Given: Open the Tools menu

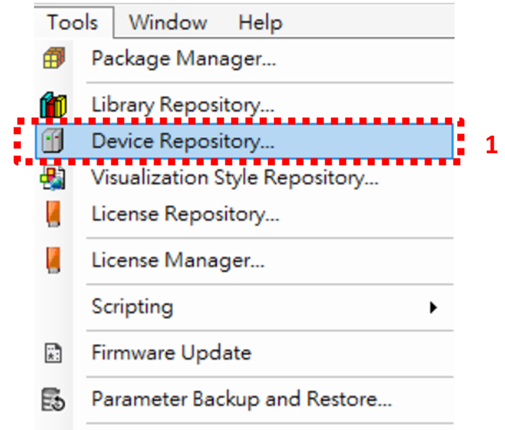Looking at the screenshot, I should pos(73,23).
